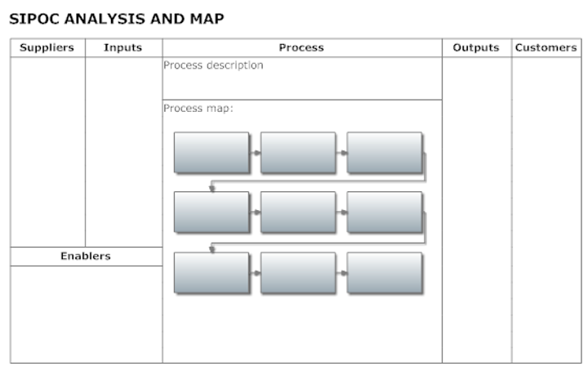Click the SIPOC Analysis and Map title
588x371 pixels.
coord(117,18)
